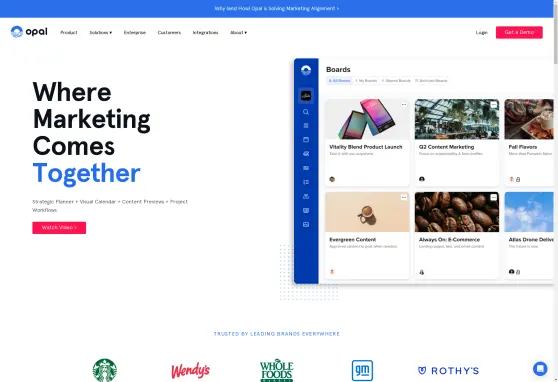Click the Opal logo in the header
The width and height of the screenshot is (558, 382).
tap(29, 32)
